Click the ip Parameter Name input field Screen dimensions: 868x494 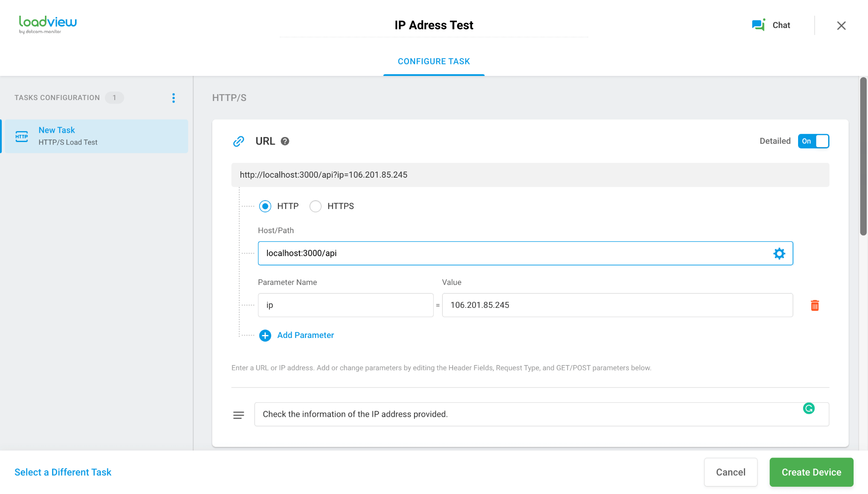pyautogui.click(x=345, y=305)
